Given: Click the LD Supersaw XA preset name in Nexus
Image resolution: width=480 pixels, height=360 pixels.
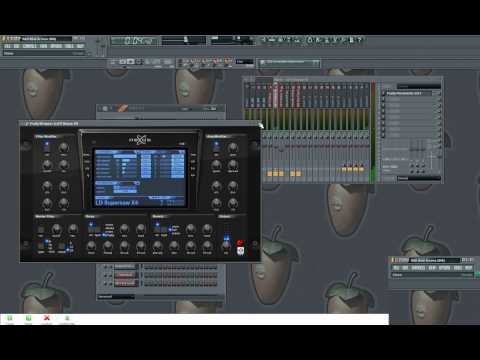Looking at the screenshot, I should [117, 202].
